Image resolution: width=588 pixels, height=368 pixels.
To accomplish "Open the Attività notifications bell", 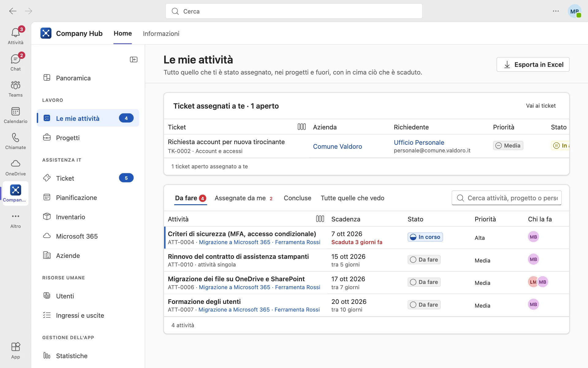I will pyautogui.click(x=15, y=36).
